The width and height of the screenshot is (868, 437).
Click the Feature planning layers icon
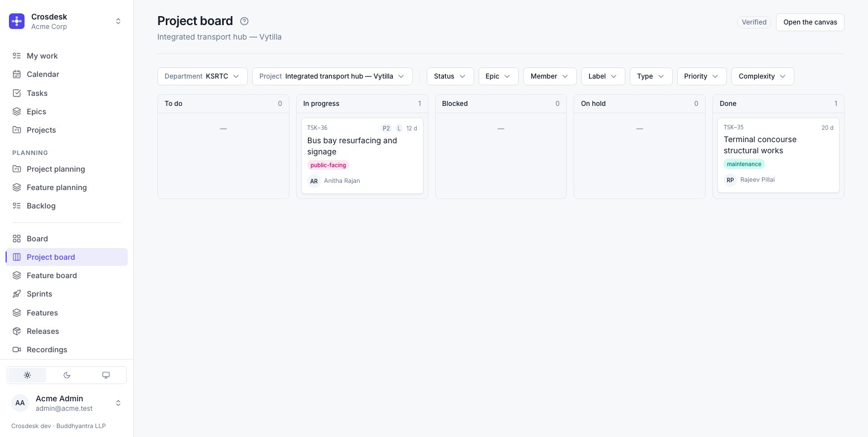17,187
